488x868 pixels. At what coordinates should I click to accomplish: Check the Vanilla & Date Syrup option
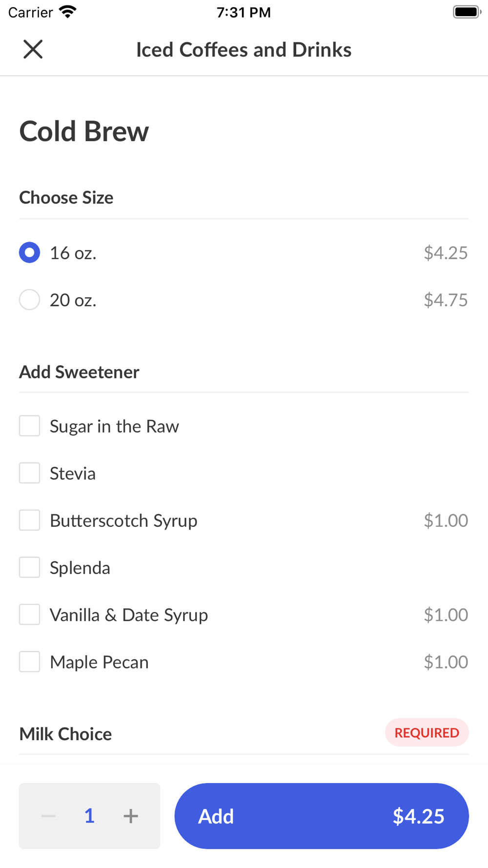coord(30,615)
